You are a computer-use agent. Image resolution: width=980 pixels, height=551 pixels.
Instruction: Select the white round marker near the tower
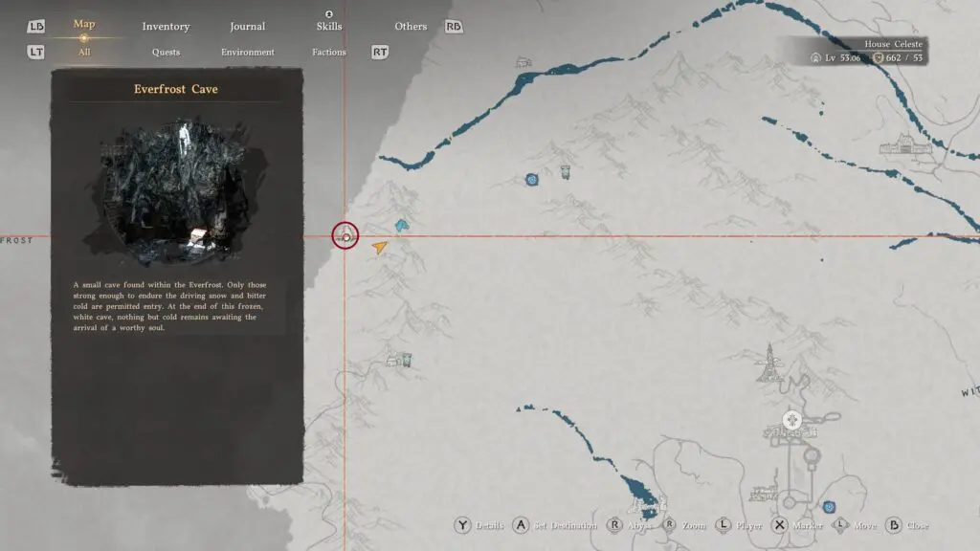(792, 420)
